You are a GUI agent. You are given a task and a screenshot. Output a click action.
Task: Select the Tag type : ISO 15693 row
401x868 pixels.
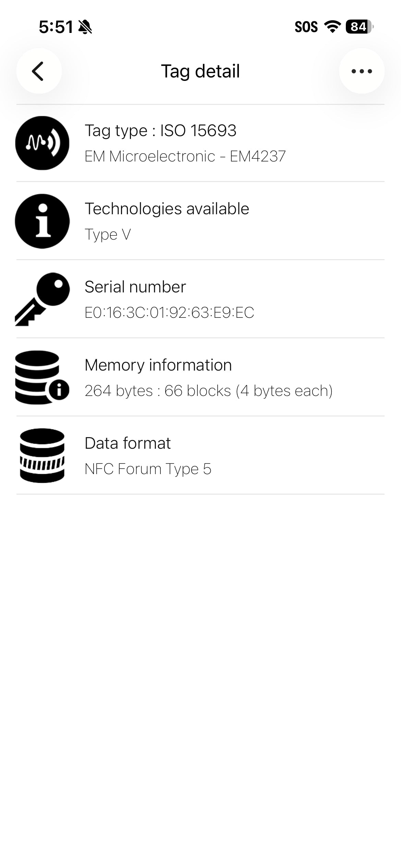tap(200, 143)
